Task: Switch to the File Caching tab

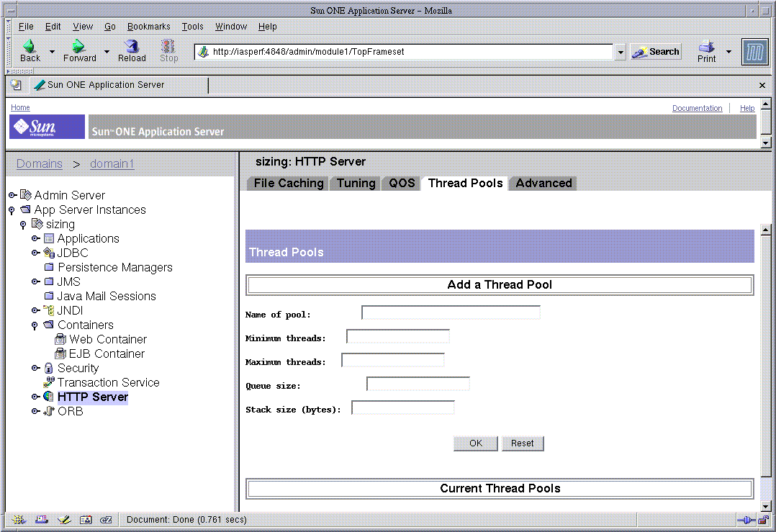Action: tap(288, 183)
